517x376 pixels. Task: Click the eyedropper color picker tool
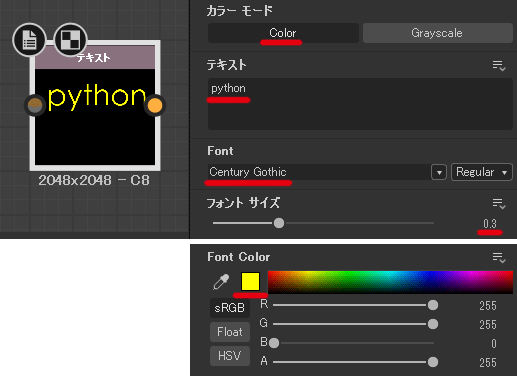point(221,282)
